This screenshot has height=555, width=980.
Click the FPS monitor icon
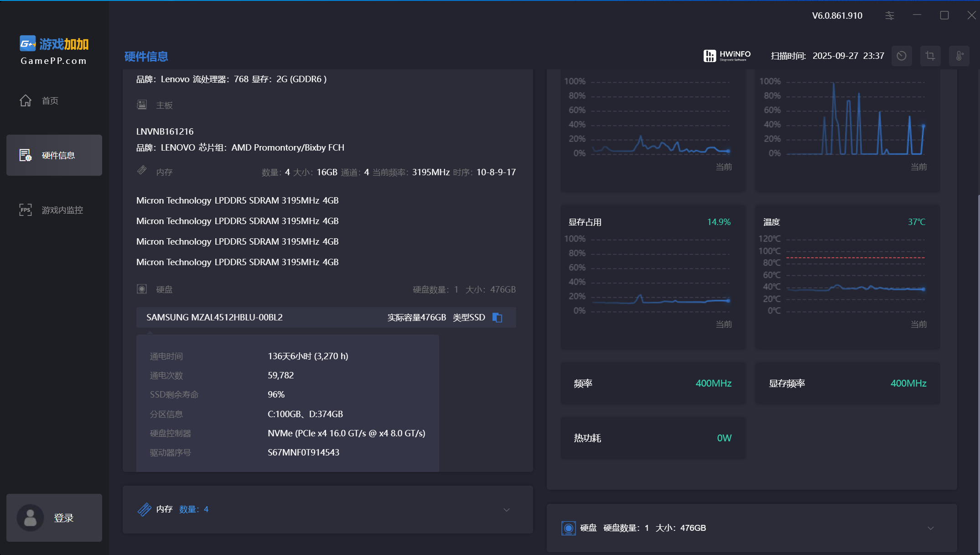[x=26, y=210]
